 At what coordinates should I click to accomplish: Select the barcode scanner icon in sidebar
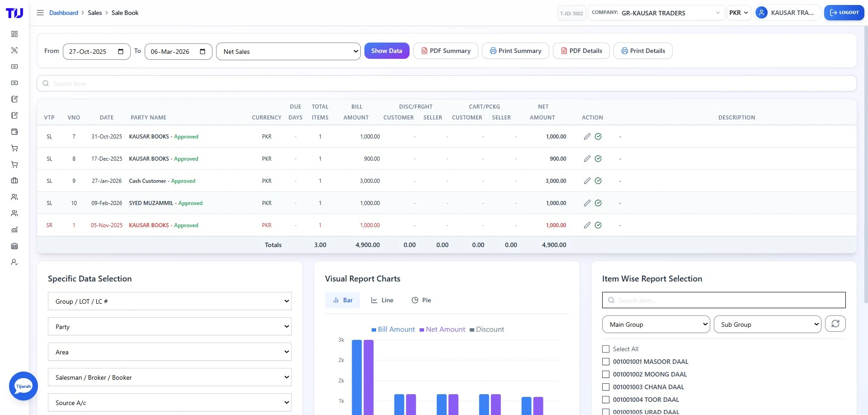[x=14, y=50]
